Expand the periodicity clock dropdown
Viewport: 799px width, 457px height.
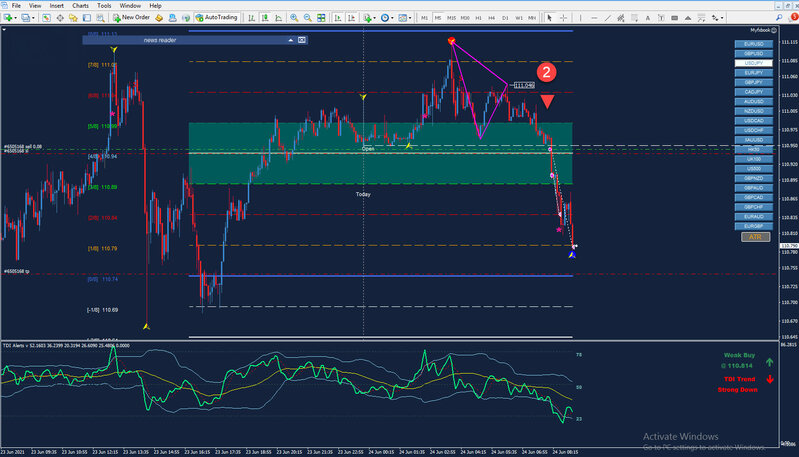pyautogui.click(x=392, y=18)
